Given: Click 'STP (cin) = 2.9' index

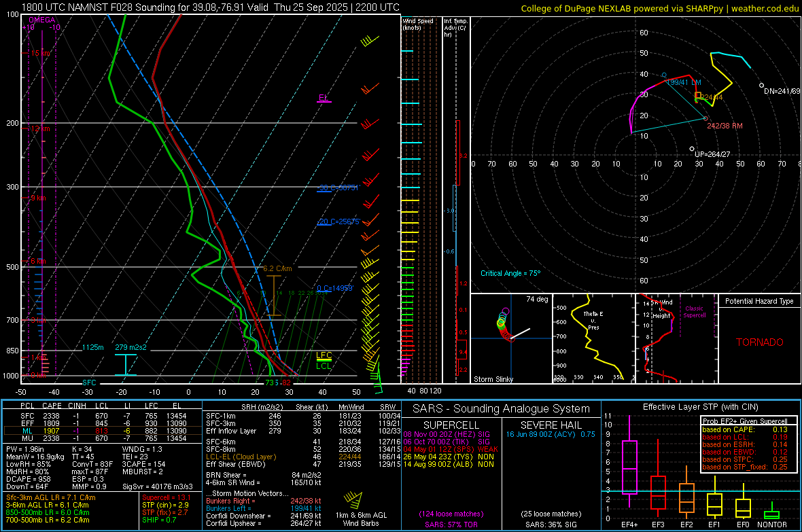Looking at the screenshot, I should [x=165, y=505].
